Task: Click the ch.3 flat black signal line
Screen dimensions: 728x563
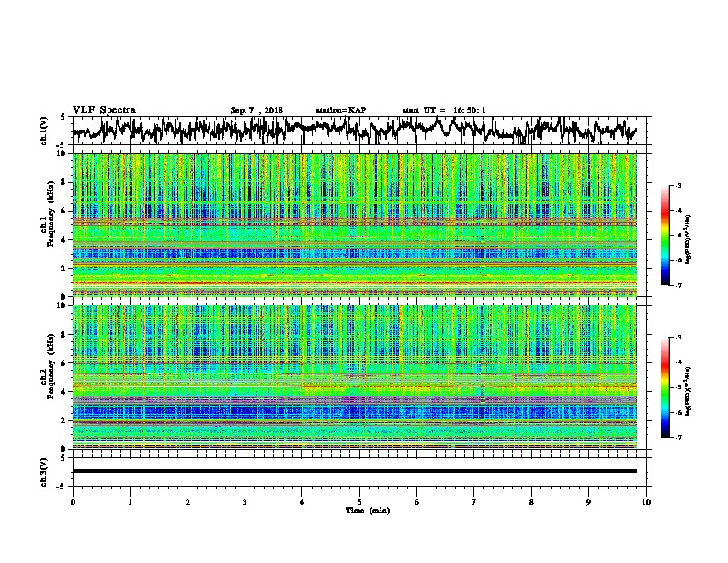Action: (354, 471)
